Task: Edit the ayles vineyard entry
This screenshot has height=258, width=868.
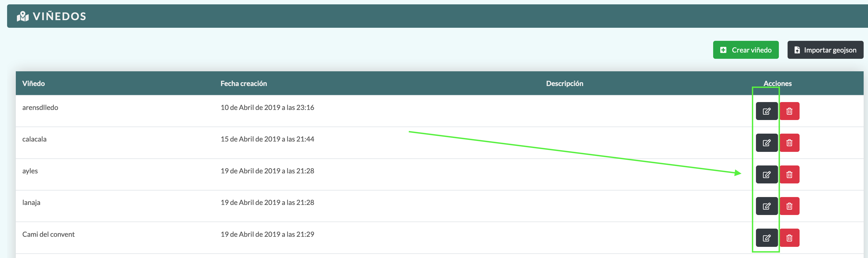Action: pyautogui.click(x=766, y=174)
